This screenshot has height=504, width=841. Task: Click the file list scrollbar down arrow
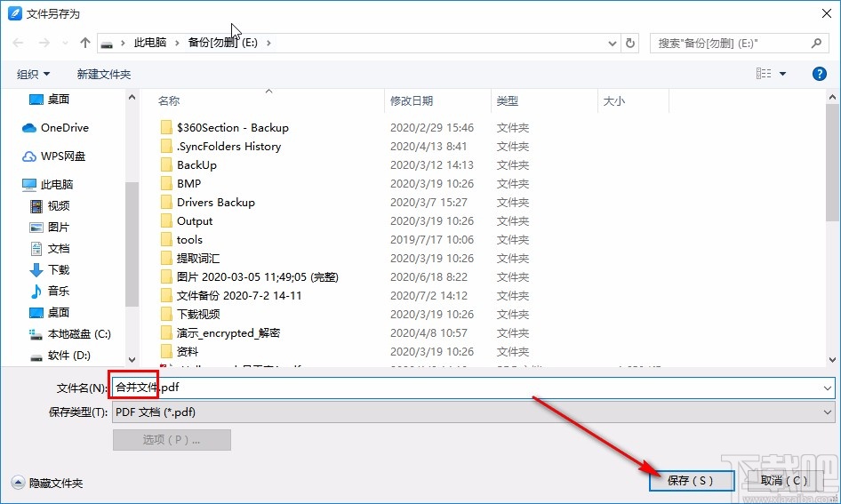pos(832,360)
